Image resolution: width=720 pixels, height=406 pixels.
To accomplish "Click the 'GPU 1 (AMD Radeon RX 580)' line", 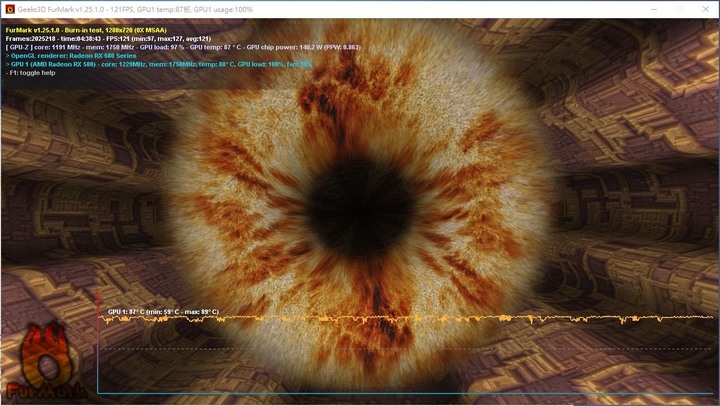I will tap(158, 64).
